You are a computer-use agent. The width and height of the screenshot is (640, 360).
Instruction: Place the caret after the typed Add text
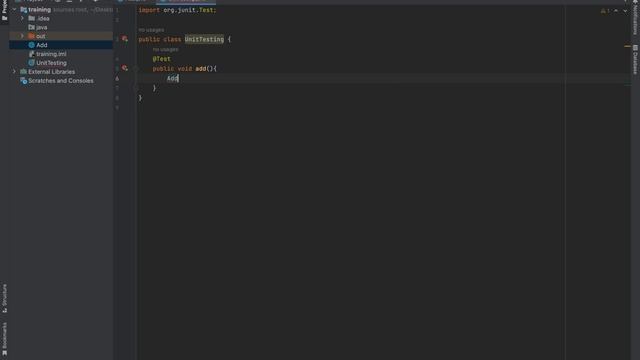pyautogui.click(x=179, y=78)
